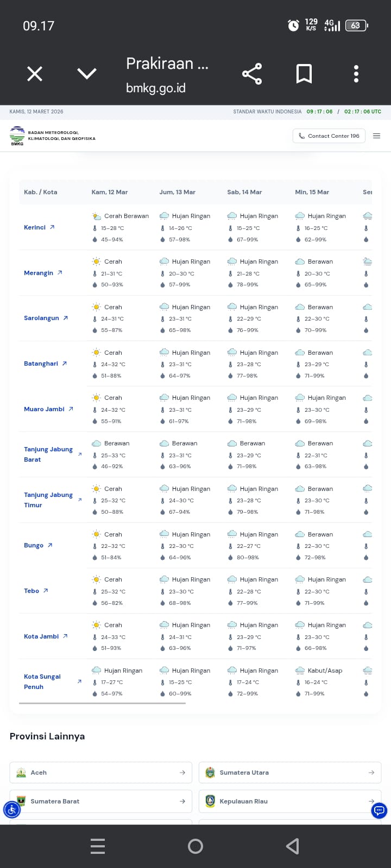Close the browser tab with X
This screenshot has width=391, height=868.
[35, 74]
